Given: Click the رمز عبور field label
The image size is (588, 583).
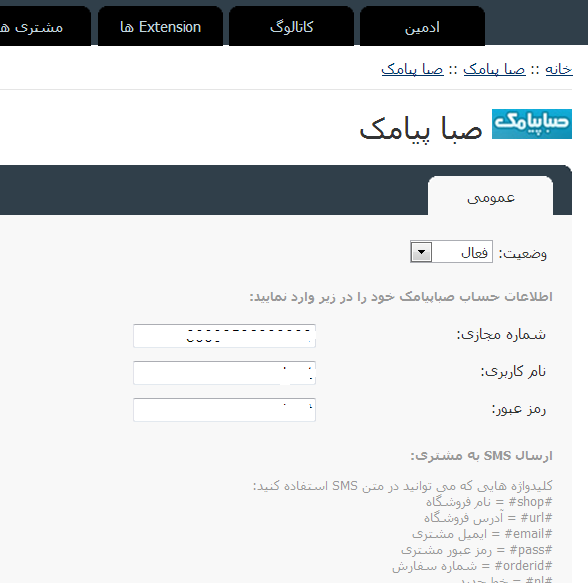Looking at the screenshot, I should [x=519, y=409].
